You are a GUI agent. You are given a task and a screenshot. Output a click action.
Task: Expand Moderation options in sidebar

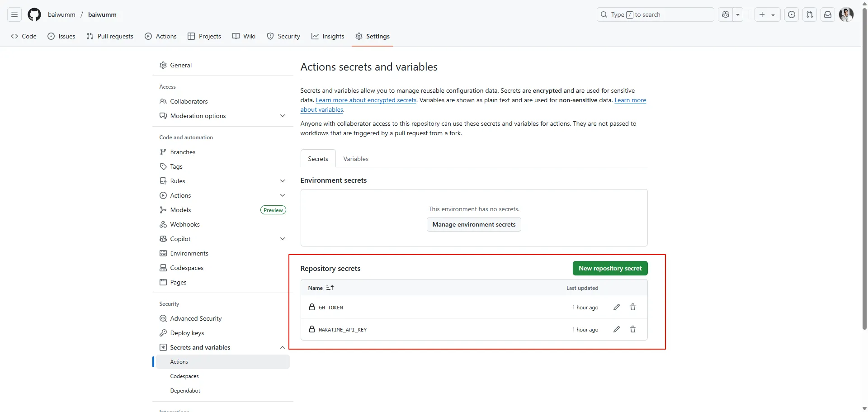(x=283, y=116)
